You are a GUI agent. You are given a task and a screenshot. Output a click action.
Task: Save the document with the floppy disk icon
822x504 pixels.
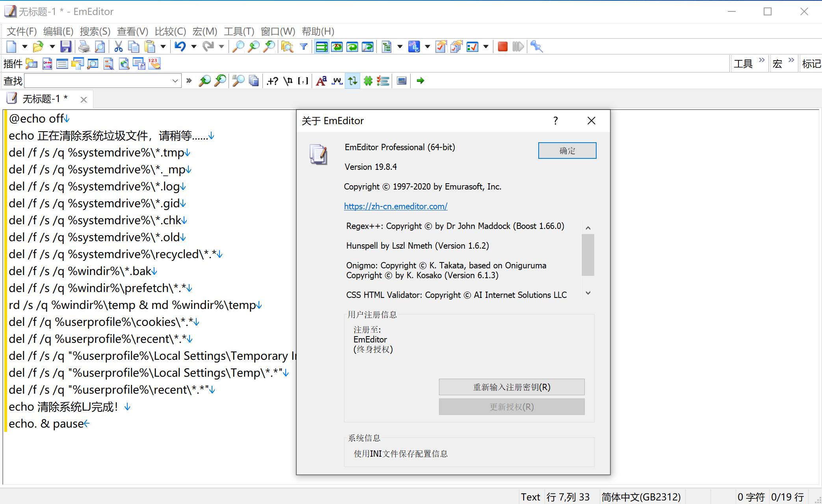tap(66, 47)
